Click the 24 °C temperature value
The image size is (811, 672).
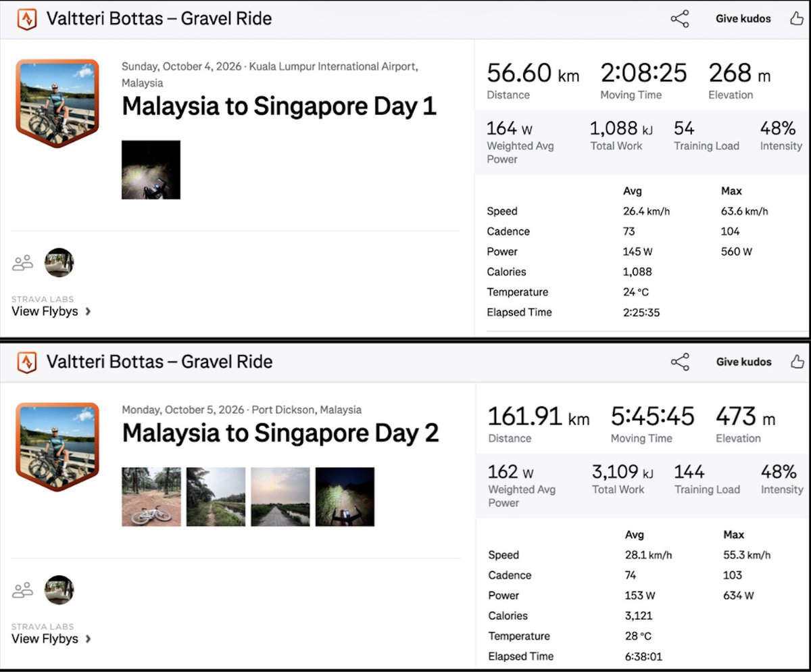(x=635, y=293)
